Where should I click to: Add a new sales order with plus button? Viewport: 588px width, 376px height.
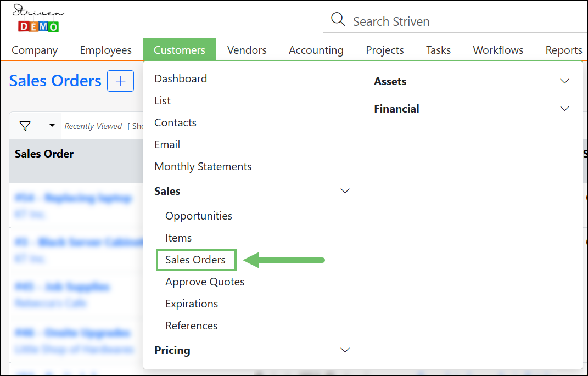click(x=120, y=81)
